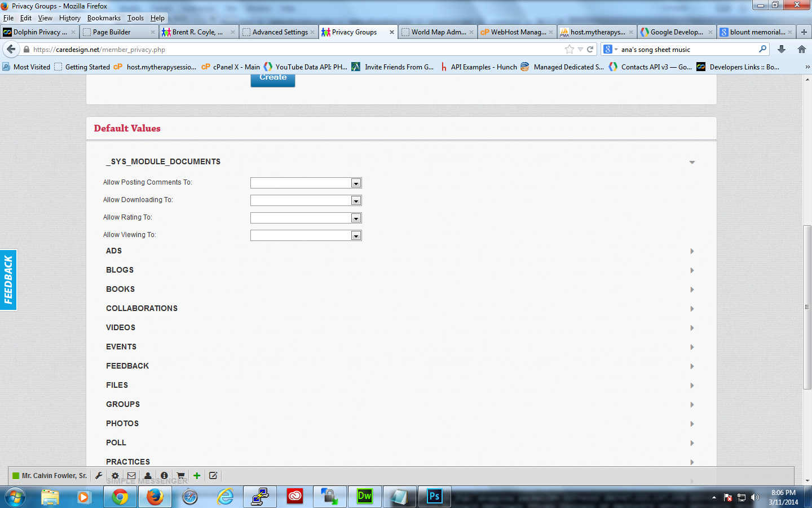This screenshot has height=508, width=812.
Task: Expand the POLL section
Action: 692,443
